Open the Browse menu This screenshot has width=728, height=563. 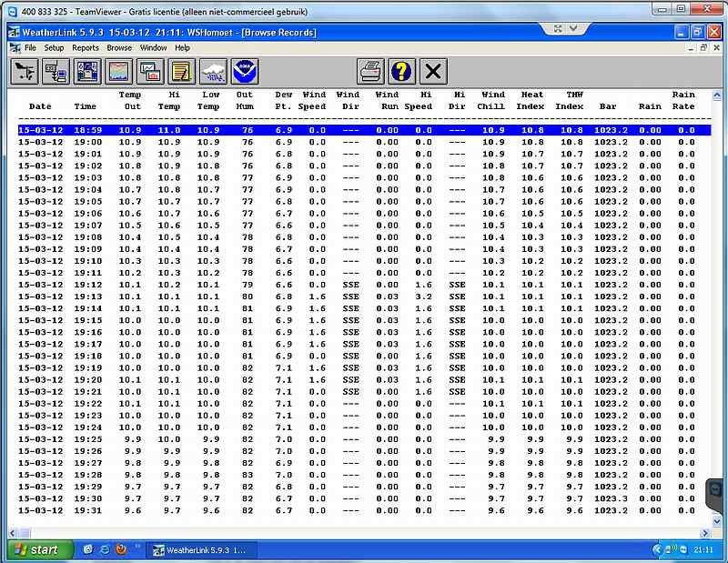pyautogui.click(x=119, y=48)
